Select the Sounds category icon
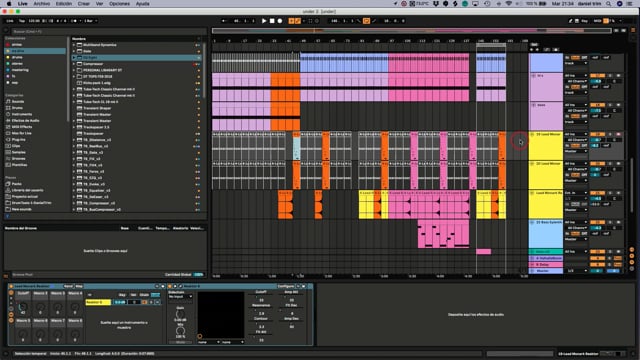 pyautogui.click(x=8, y=102)
